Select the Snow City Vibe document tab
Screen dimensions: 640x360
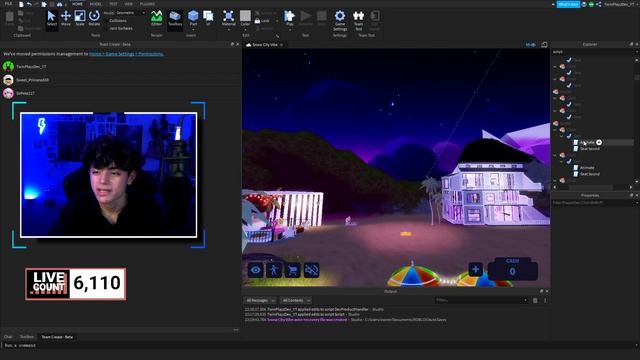[x=265, y=44]
